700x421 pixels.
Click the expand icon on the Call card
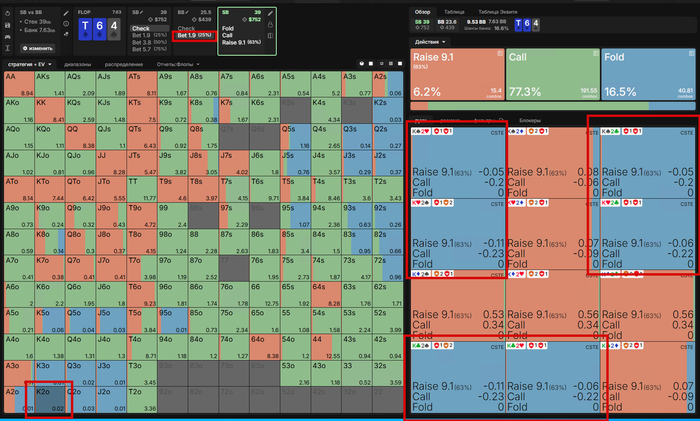pos(595,54)
